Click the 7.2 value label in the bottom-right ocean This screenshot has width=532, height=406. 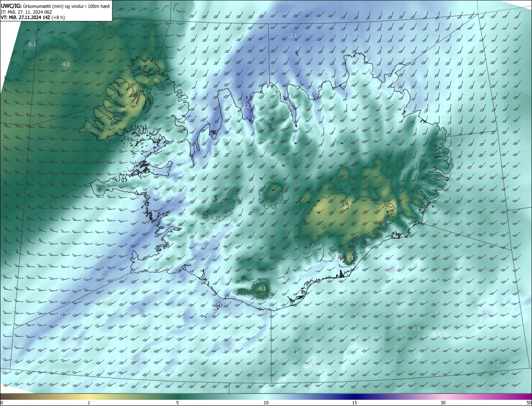tap(495, 364)
